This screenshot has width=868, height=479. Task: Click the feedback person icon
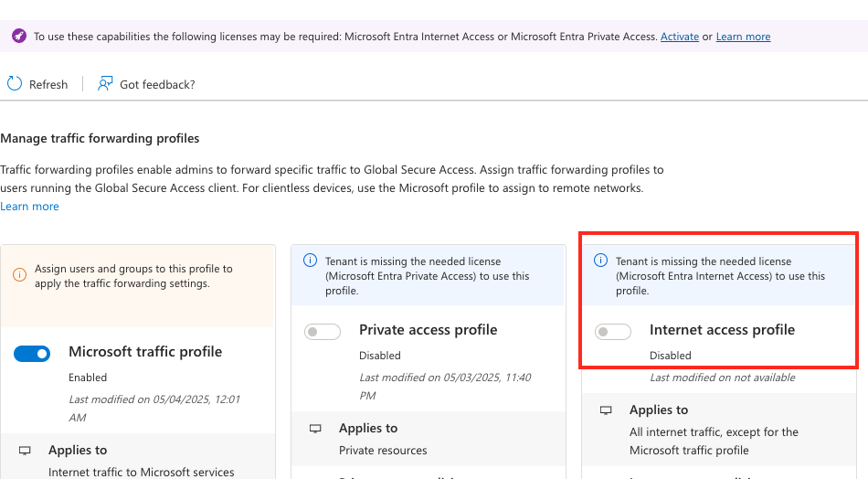pos(105,83)
